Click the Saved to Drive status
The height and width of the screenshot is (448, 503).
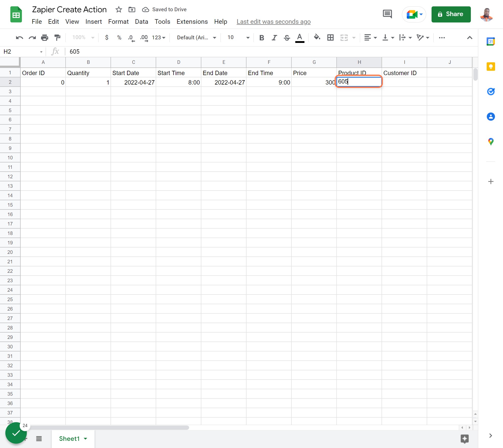(x=164, y=9)
